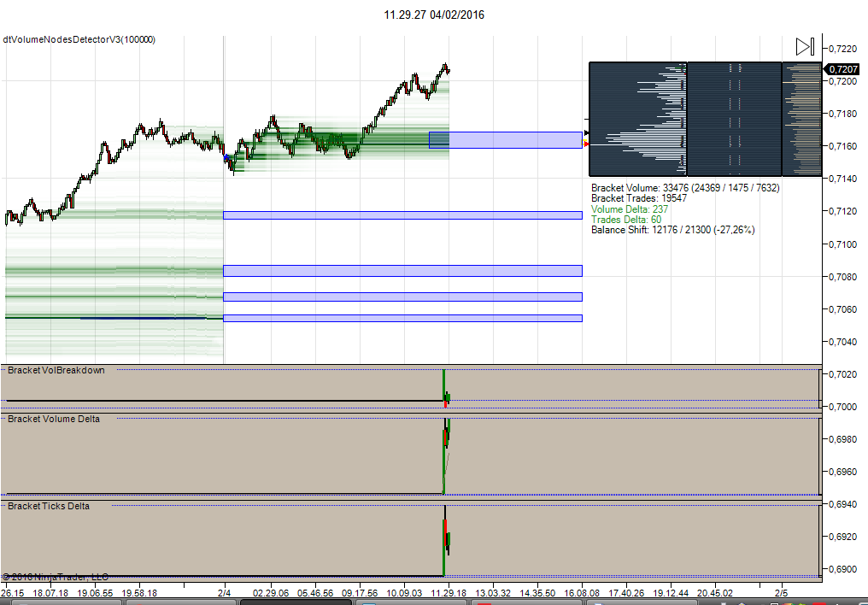Screen dimensions: 868x605
Task: Click the middle dashed-line profile panel
Action: pos(734,119)
